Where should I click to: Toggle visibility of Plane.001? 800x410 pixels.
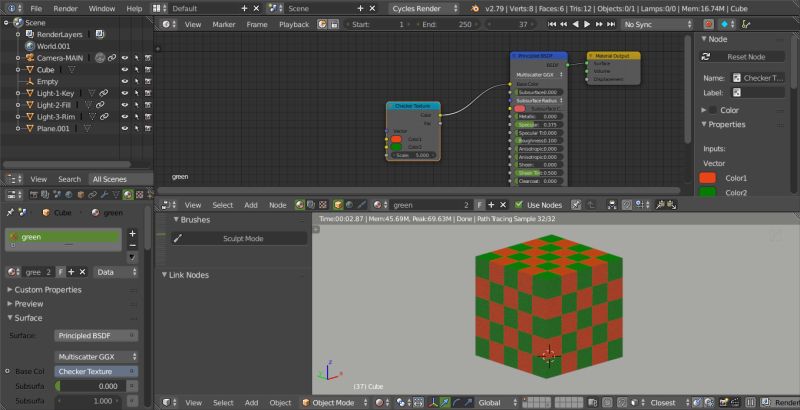[x=124, y=129]
